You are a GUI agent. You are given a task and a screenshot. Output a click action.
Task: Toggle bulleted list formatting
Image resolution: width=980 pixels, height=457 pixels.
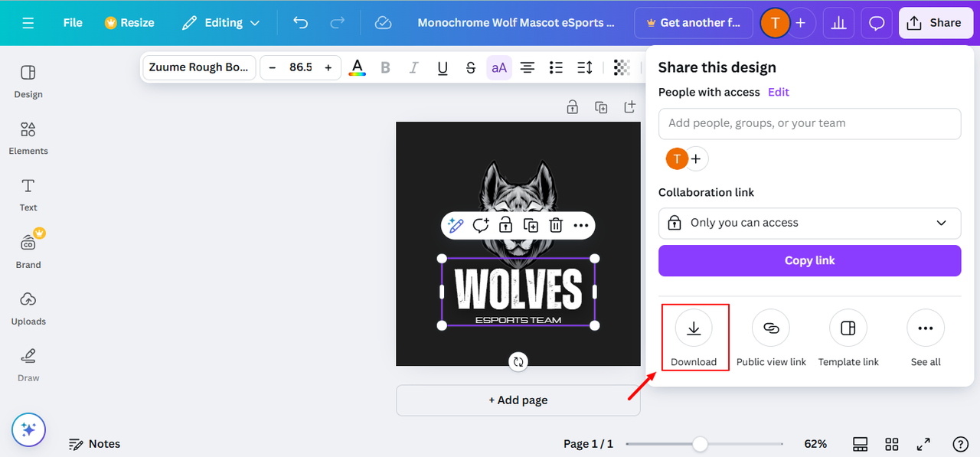557,67
